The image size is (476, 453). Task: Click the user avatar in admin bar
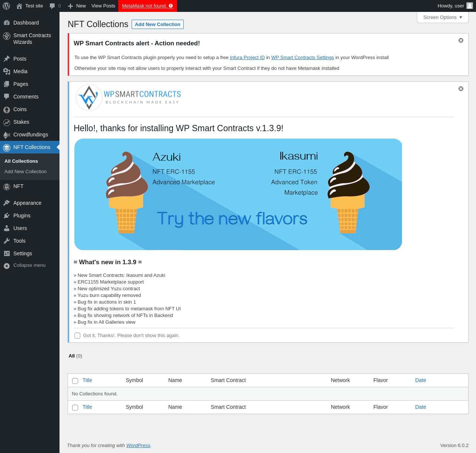click(470, 6)
